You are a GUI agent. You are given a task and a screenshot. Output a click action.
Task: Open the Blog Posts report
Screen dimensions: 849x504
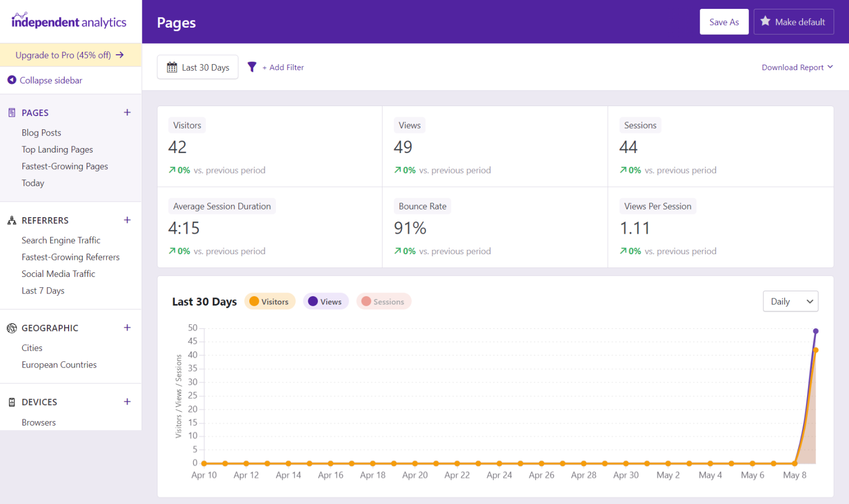pos(41,133)
